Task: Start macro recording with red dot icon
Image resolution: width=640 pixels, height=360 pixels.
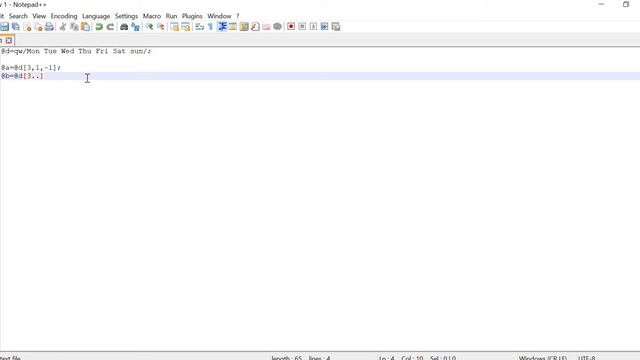Action: tap(291, 27)
